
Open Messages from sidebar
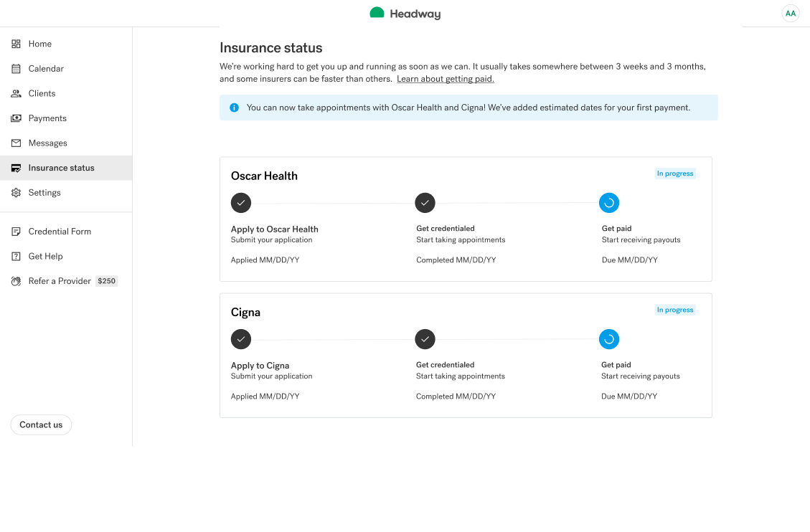point(66,143)
